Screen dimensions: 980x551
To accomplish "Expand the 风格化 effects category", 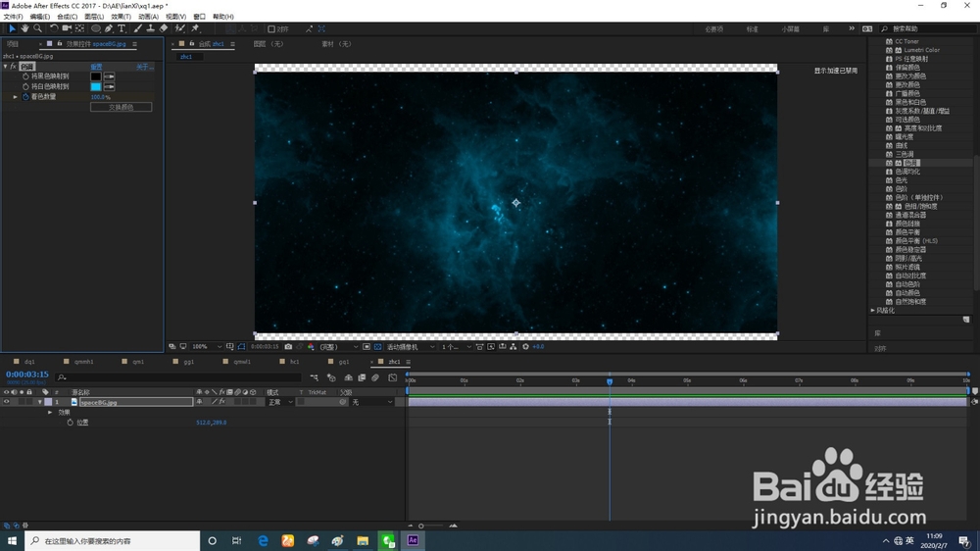I will tap(873, 310).
